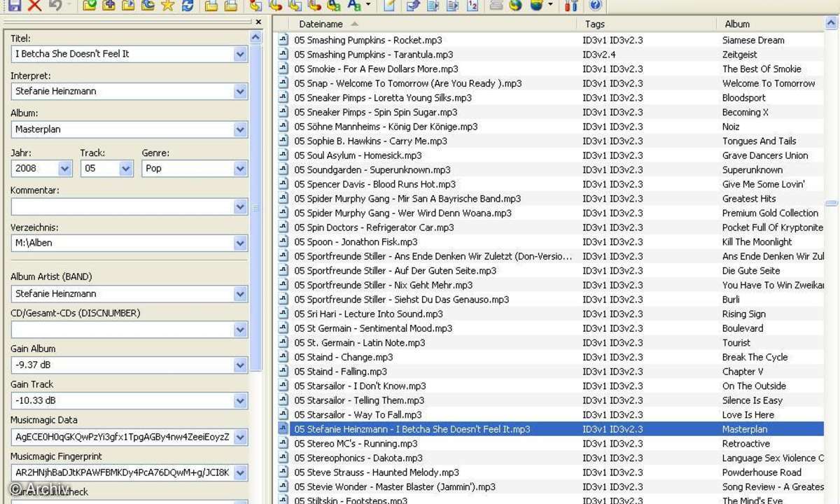Select file '05 Stevie Wonder - Master Blaster (Jammin').mp3'
This screenshot has width=840, height=504.
click(395, 486)
